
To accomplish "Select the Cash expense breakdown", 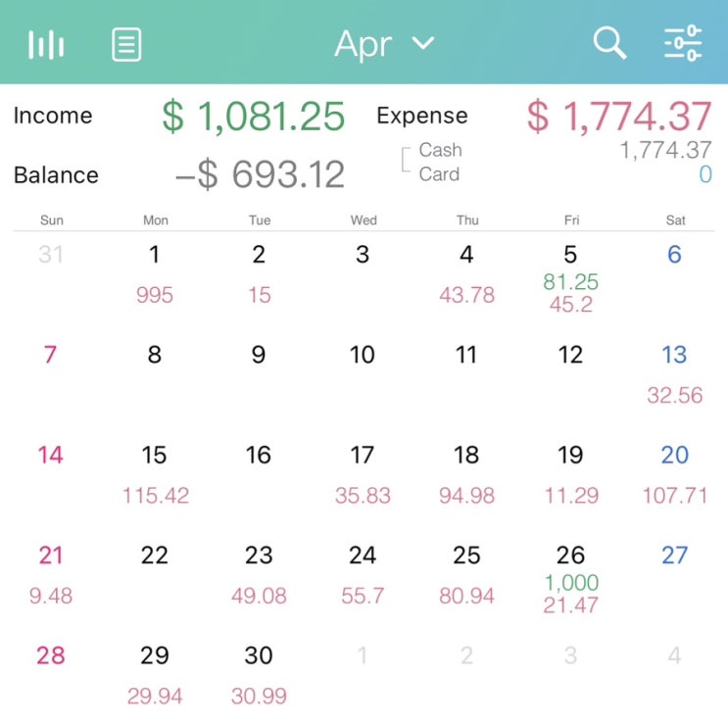I will click(x=440, y=151).
